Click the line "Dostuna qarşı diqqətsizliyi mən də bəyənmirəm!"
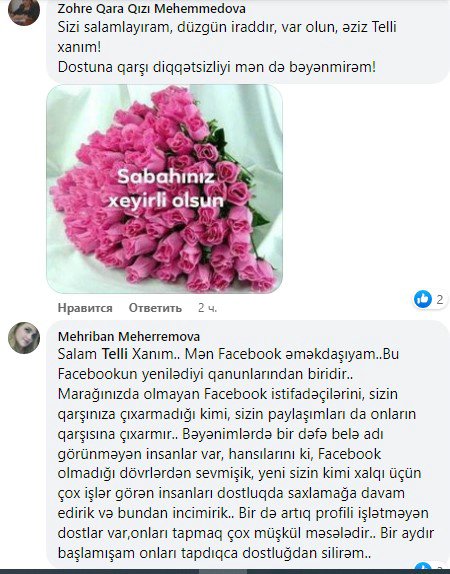The width and height of the screenshot is (450, 574). click(217, 67)
